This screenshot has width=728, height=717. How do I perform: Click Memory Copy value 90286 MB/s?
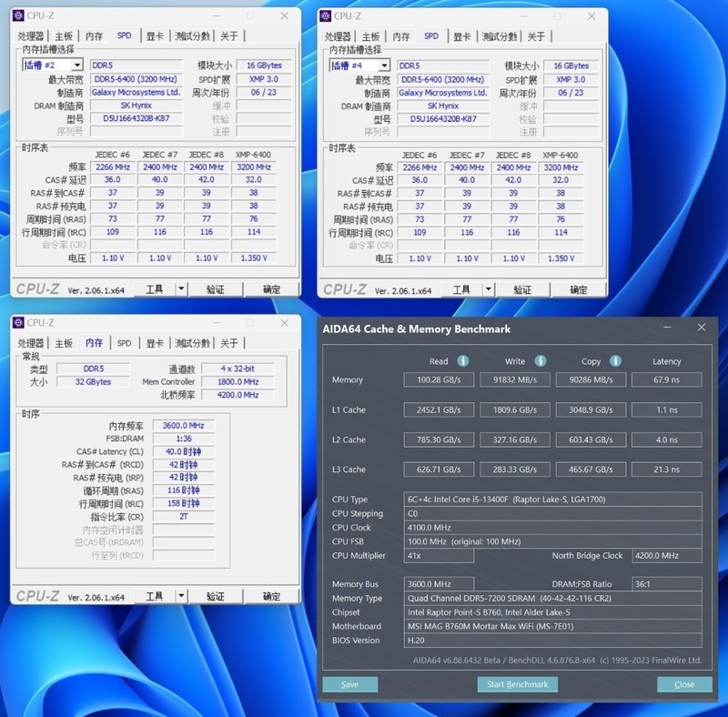(x=591, y=379)
